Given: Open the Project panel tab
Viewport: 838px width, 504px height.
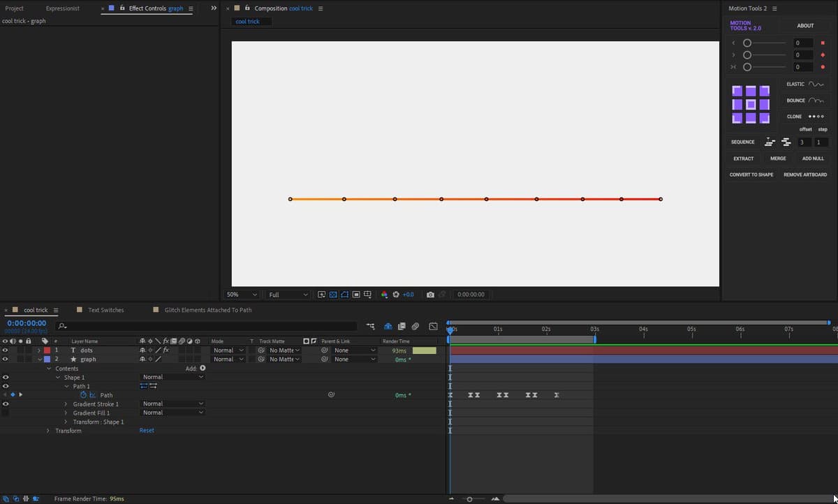Looking at the screenshot, I should click(15, 8).
